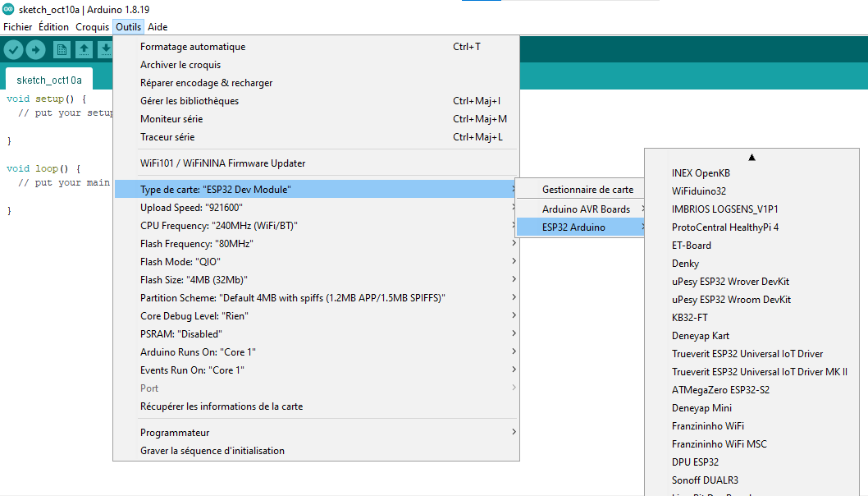Select INEX OpenKB board
The image size is (868, 496).
click(x=752, y=173)
